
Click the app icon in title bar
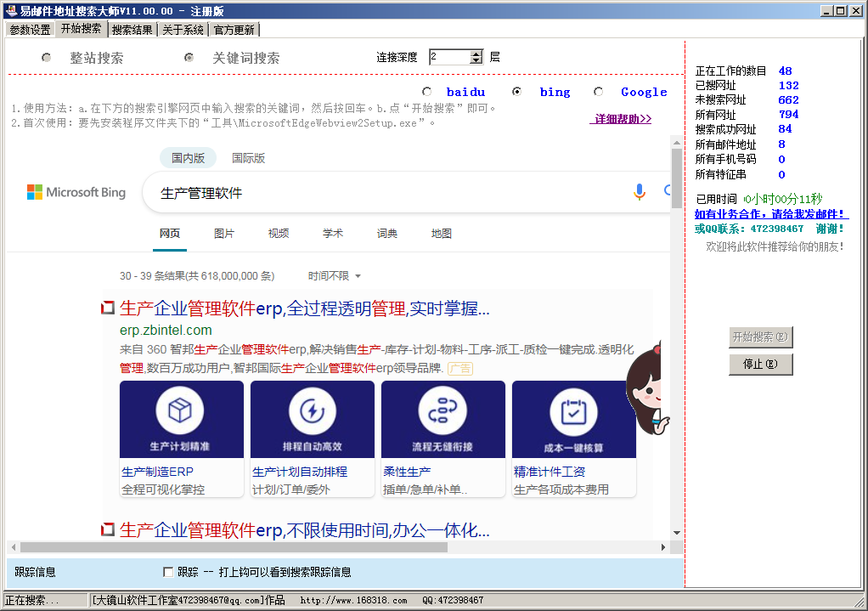pyautogui.click(x=10, y=10)
